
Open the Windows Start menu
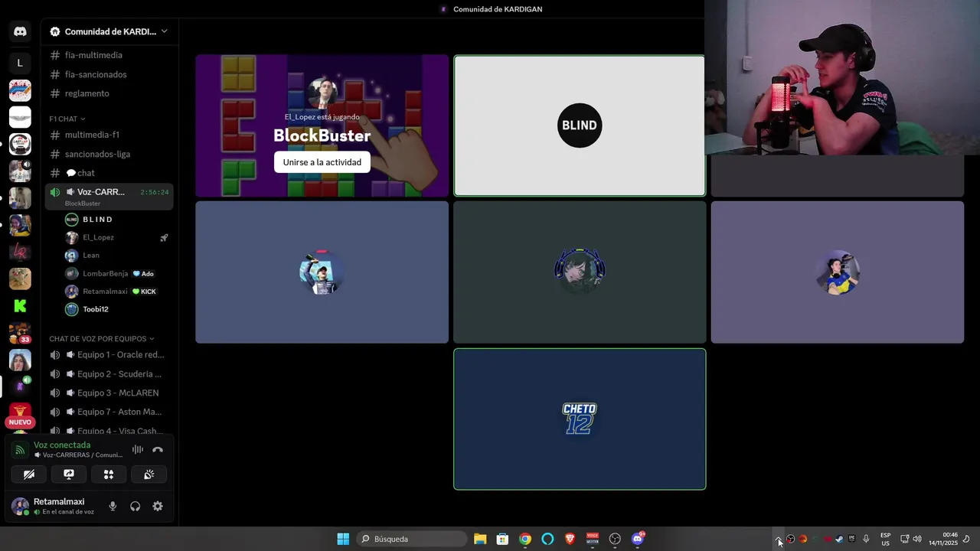pos(343,539)
